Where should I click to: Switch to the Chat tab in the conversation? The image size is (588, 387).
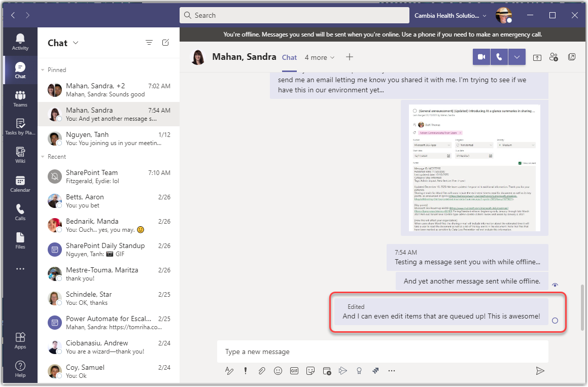coord(289,57)
